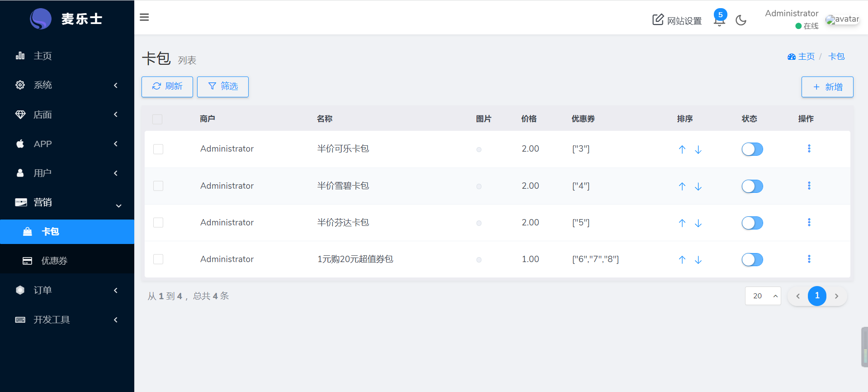Image resolution: width=868 pixels, height=392 pixels.
Task: Click the 排序 column header
Action: click(685, 119)
